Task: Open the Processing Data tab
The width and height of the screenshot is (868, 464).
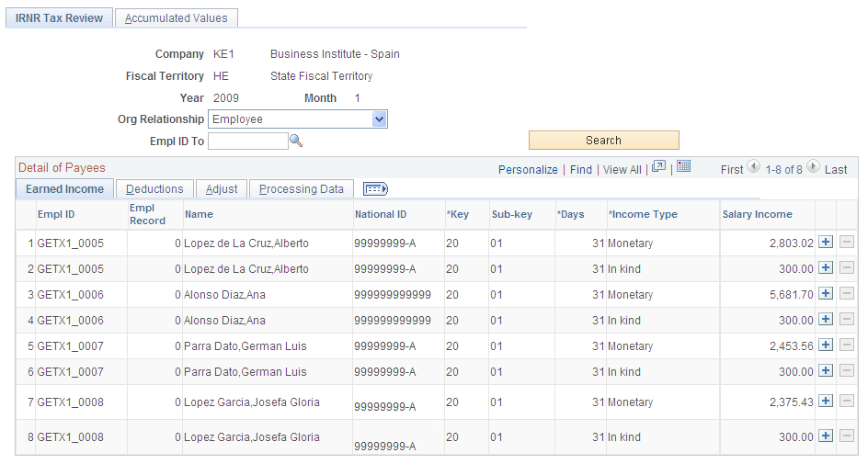Action: pos(302,189)
